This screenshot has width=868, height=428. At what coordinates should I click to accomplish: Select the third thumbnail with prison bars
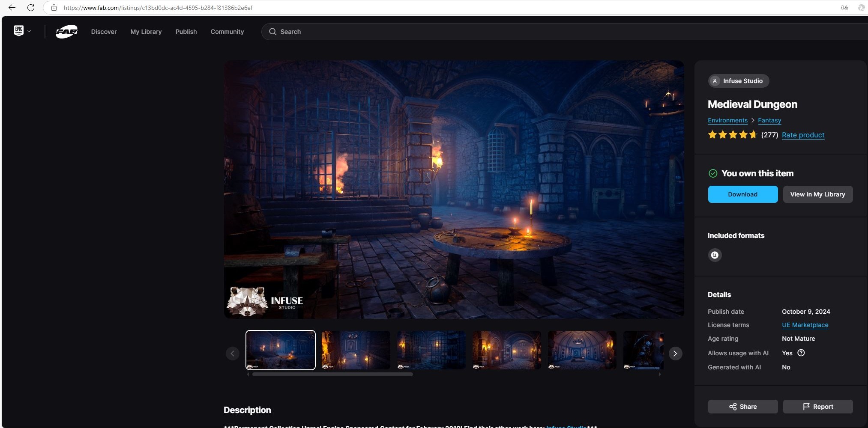(431, 350)
